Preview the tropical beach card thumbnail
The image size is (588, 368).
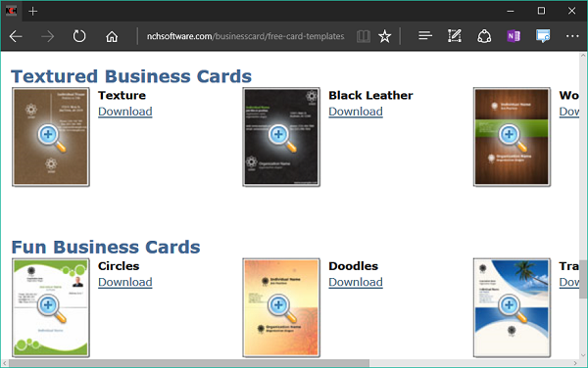tap(512, 307)
